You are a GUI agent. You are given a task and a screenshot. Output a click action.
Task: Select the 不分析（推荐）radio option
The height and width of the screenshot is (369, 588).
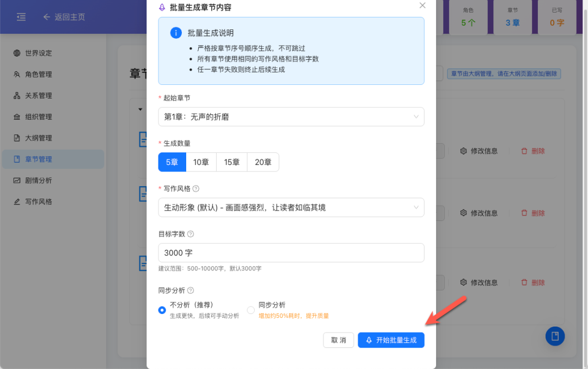coord(162,310)
